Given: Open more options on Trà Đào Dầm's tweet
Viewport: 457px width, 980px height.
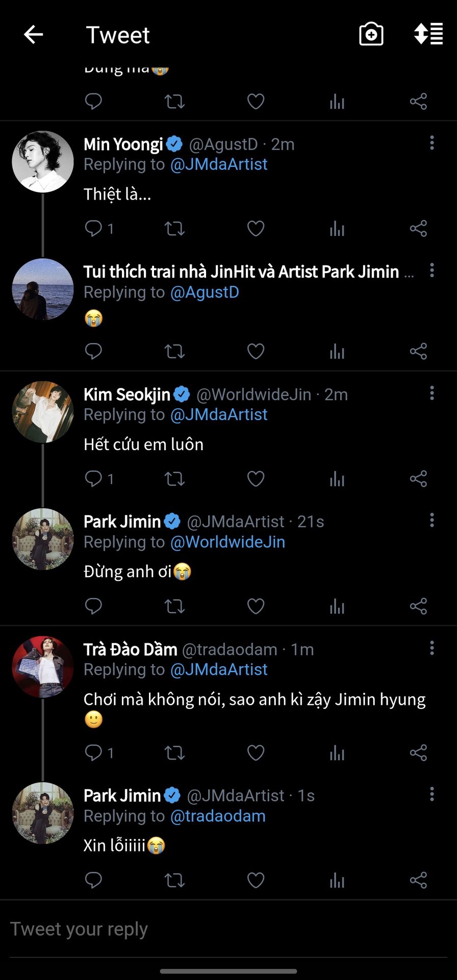Looking at the screenshot, I should point(432,648).
